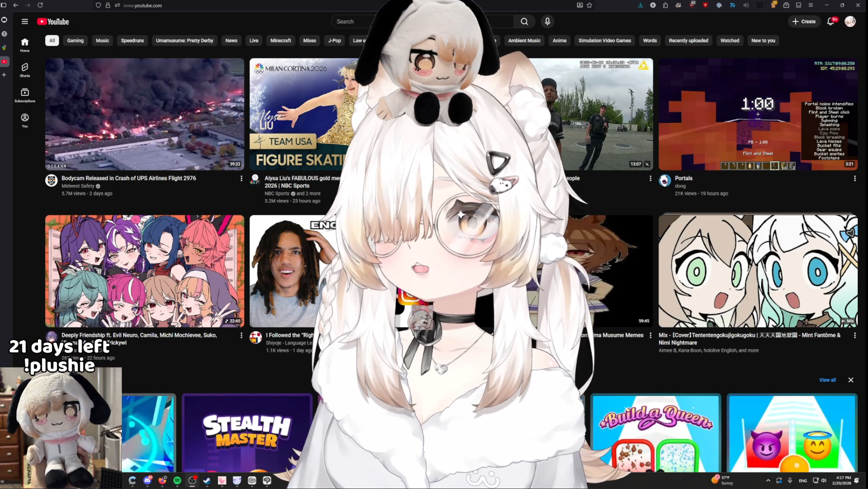Select the Minecraft chip tab

280,41
